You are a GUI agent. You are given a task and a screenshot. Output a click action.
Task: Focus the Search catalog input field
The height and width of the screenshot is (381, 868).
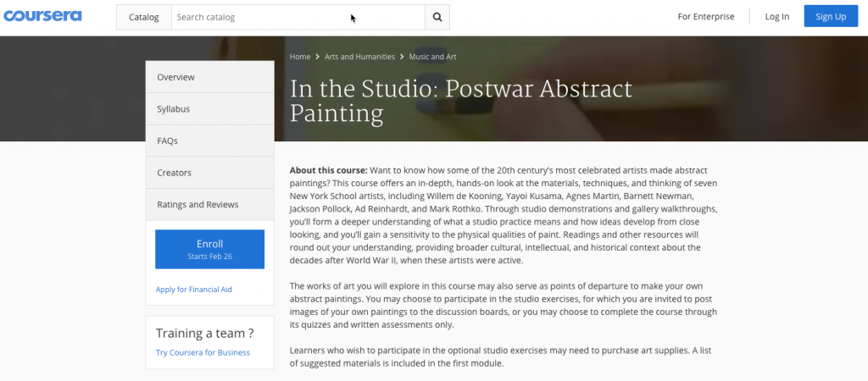[x=298, y=17]
